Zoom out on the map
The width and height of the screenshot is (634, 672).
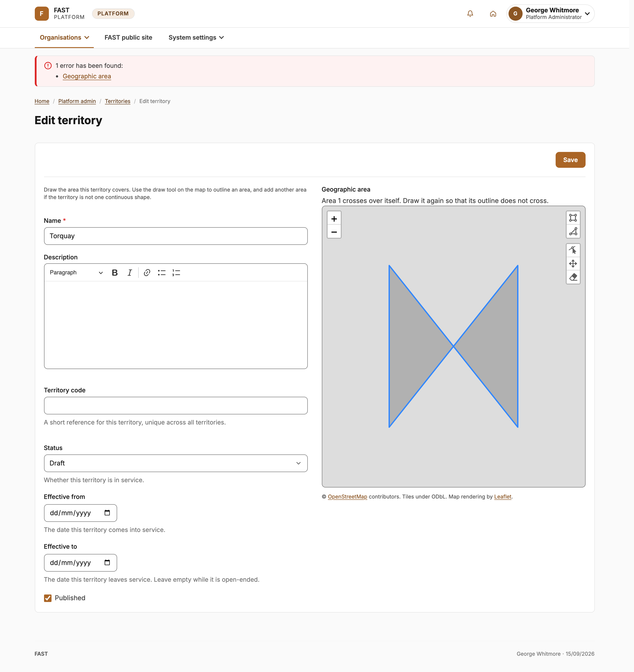pyautogui.click(x=334, y=232)
